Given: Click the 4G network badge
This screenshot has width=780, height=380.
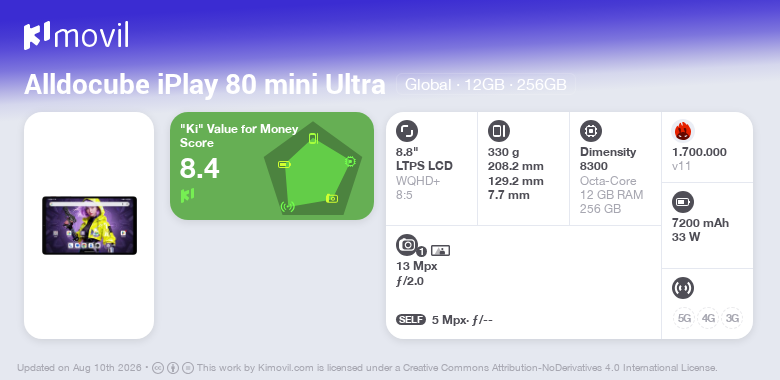Looking at the screenshot, I should pyautogui.click(x=708, y=318).
